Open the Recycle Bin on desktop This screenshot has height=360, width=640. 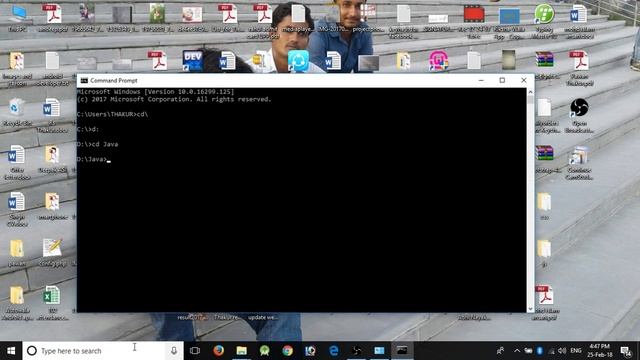[17, 112]
